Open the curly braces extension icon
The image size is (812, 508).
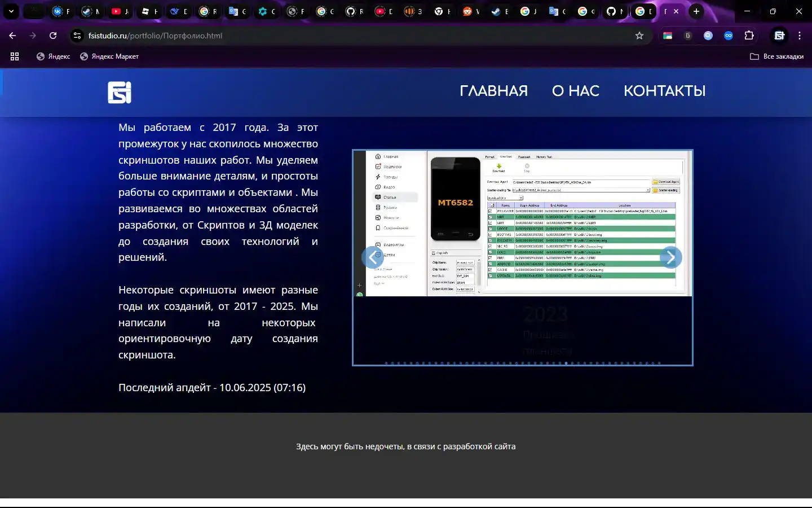[x=688, y=36]
